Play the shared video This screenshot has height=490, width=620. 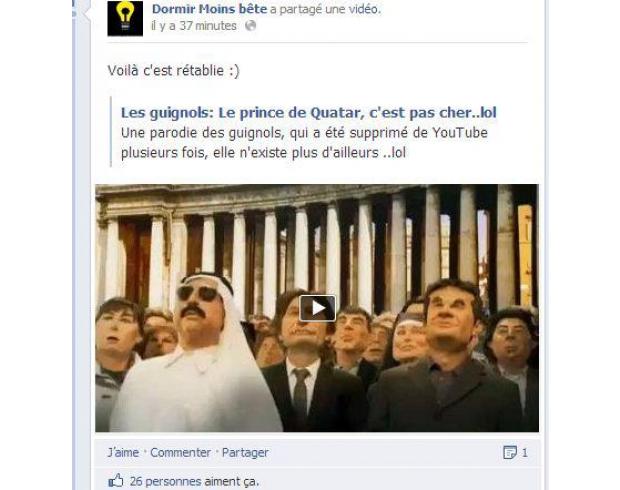pos(318,308)
